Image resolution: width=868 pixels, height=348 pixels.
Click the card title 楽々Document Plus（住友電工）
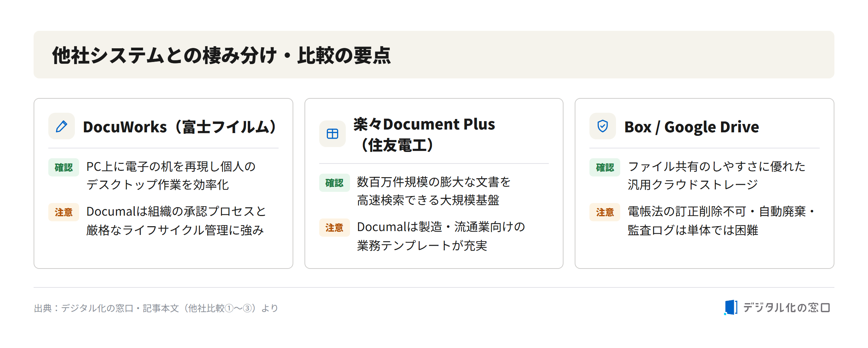click(424, 134)
